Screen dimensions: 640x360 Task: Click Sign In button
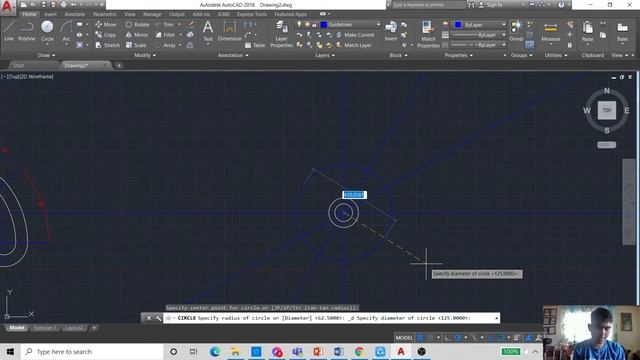491,5
